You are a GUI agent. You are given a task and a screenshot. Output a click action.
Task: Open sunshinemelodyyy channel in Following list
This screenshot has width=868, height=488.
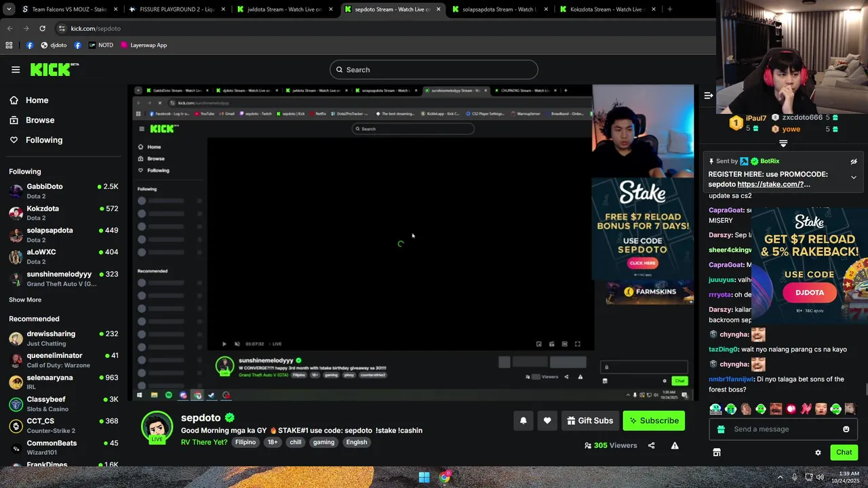[64, 279]
